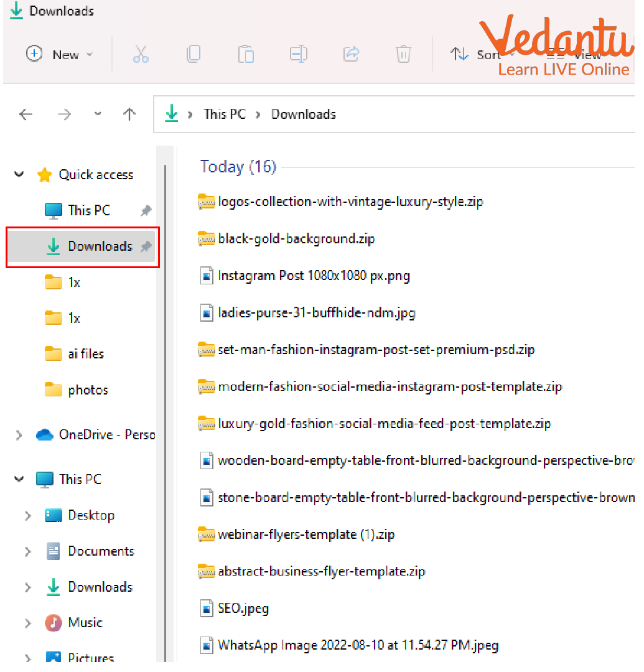Select black-gold-background.zip file
644x672 pixels.
coord(296,239)
